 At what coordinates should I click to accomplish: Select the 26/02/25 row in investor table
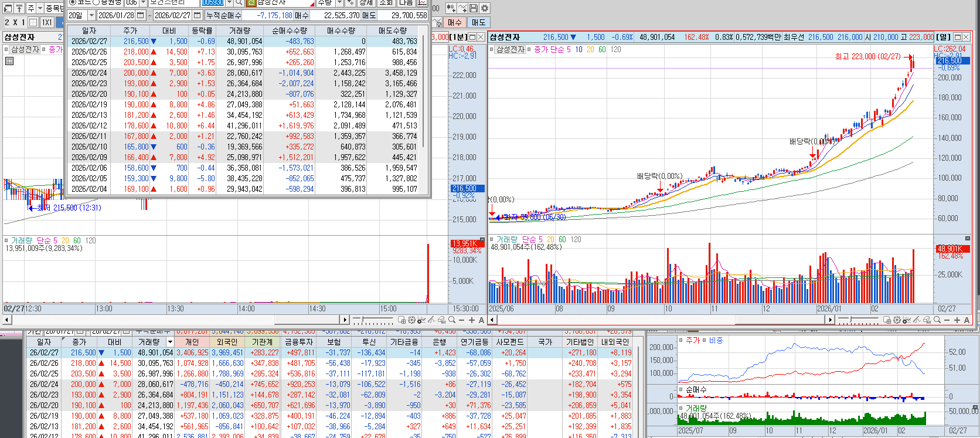(x=329, y=374)
